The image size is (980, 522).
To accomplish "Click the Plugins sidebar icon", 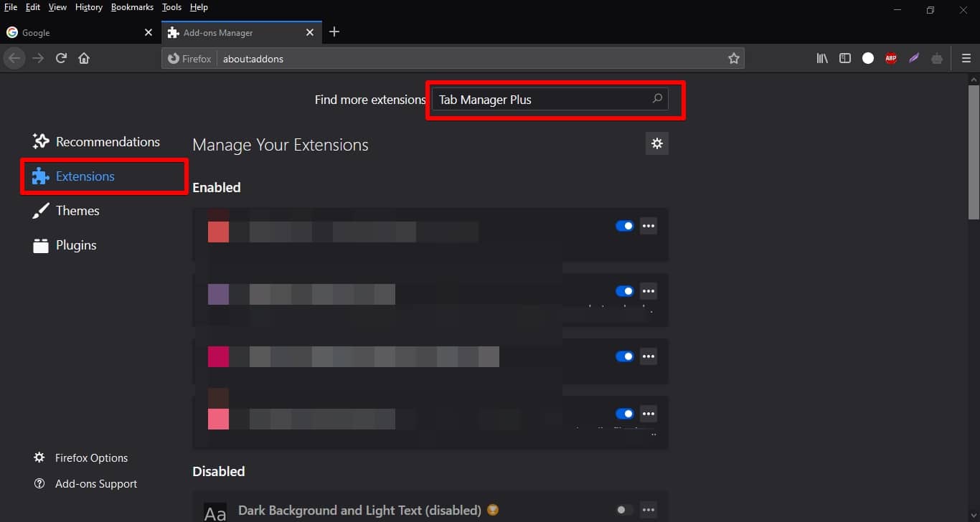I will pos(75,245).
